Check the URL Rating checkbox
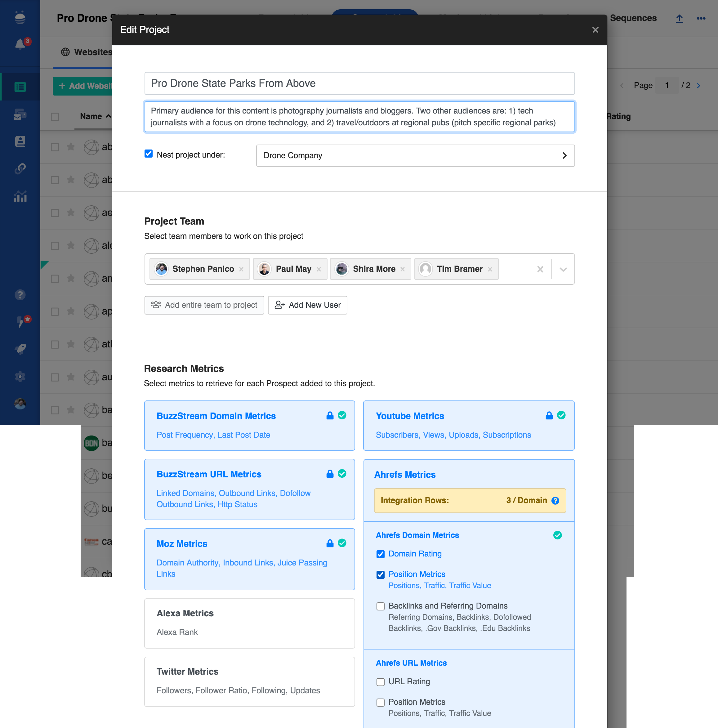Image resolution: width=718 pixels, height=728 pixels. [381, 682]
